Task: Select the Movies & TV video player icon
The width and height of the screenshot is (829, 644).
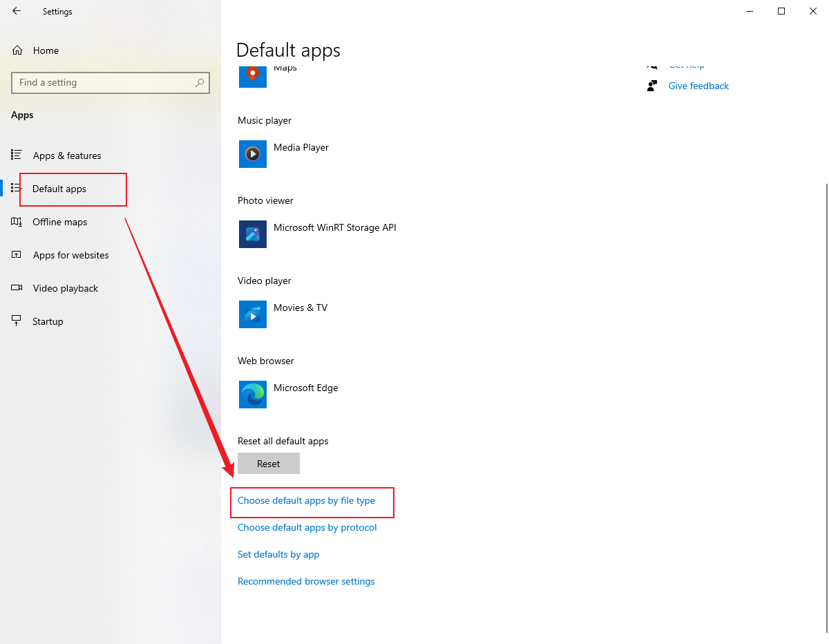Action: (x=252, y=314)
